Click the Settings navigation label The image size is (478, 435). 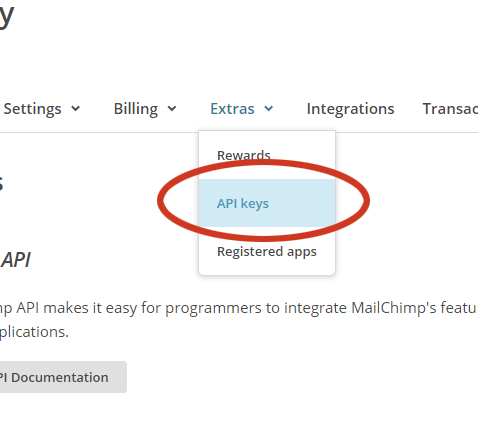click(x=32, y=109)
